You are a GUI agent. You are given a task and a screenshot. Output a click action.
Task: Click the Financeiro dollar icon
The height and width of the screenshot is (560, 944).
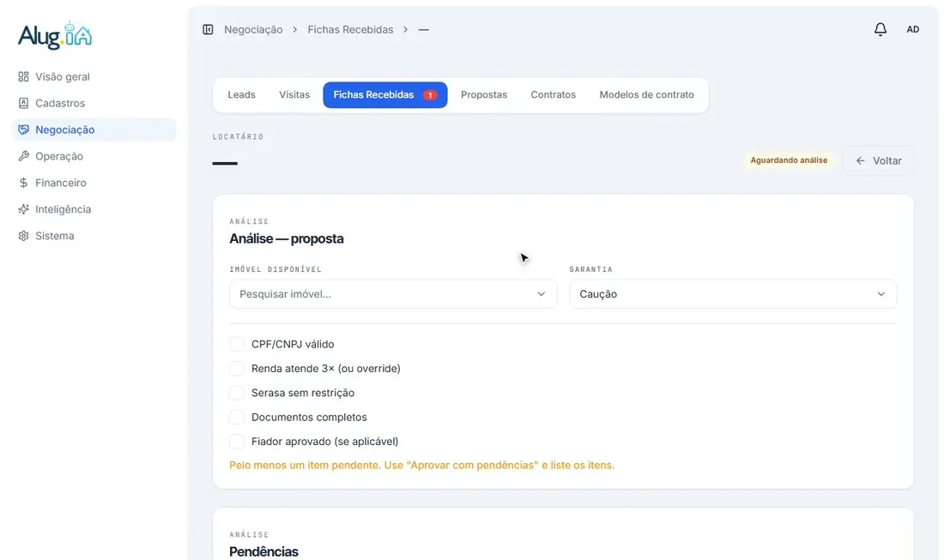point(23,183)
